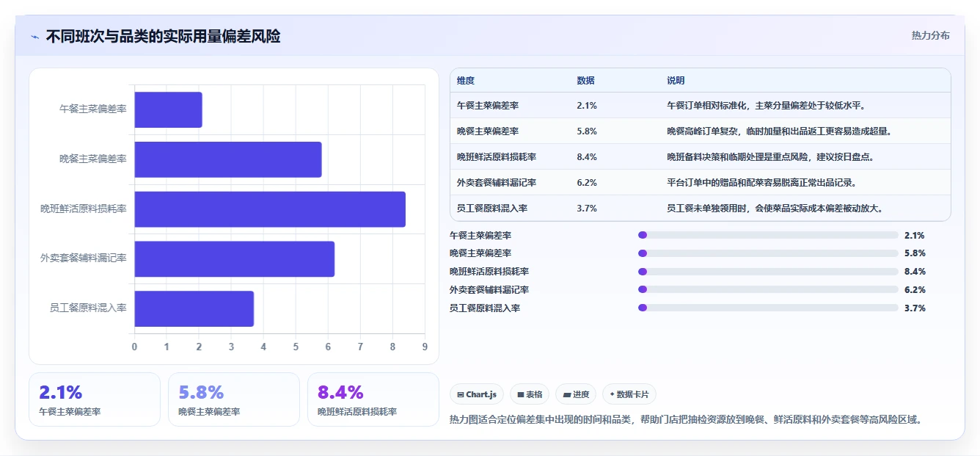980x456 pixels.
Task: Click the 晚餐主菜偏差率 progress bar
Action: click(768, 253)
